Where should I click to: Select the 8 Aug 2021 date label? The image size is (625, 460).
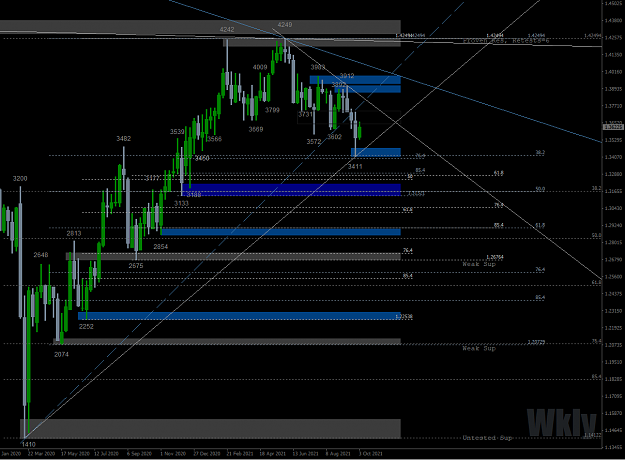click(x=338, y=454)
